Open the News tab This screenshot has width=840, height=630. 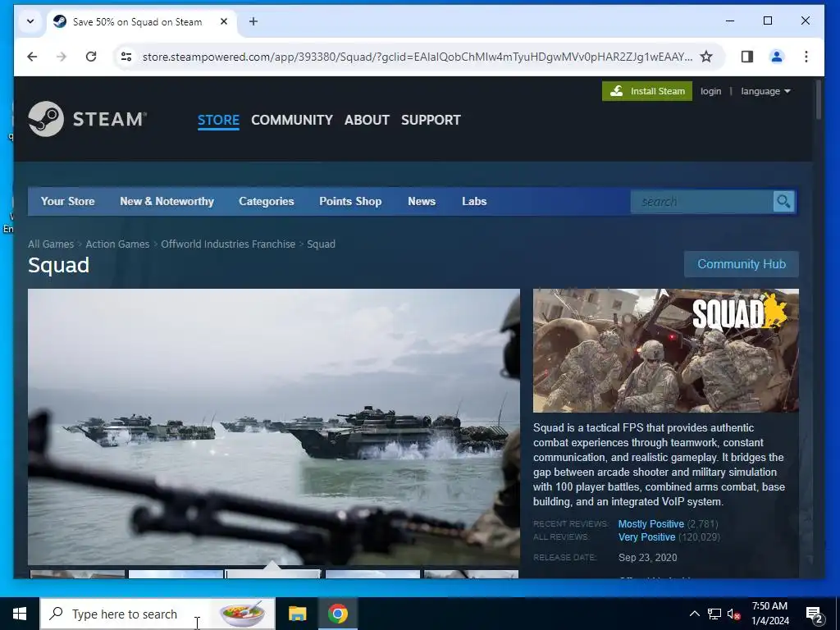422,202
